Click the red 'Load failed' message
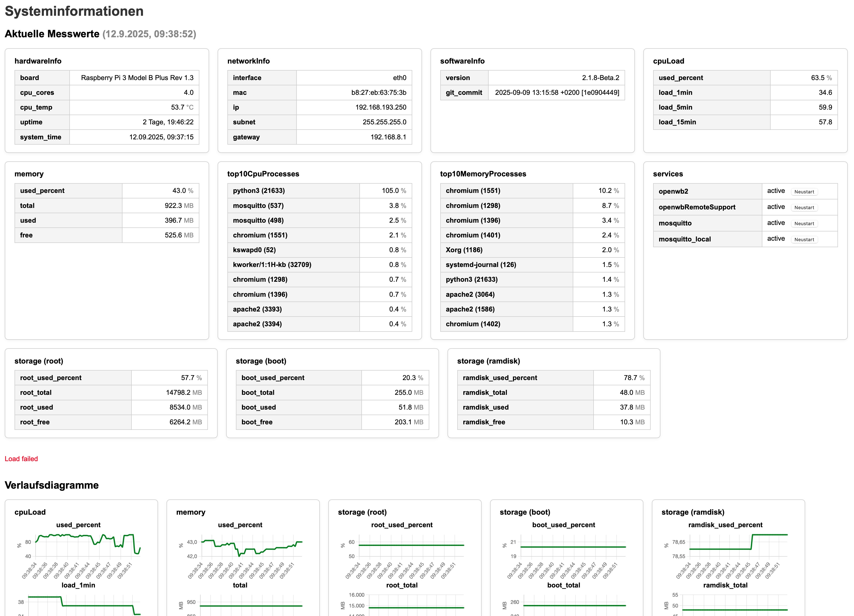The height and width of the screenshot is (616, 854). coord(21,459)
